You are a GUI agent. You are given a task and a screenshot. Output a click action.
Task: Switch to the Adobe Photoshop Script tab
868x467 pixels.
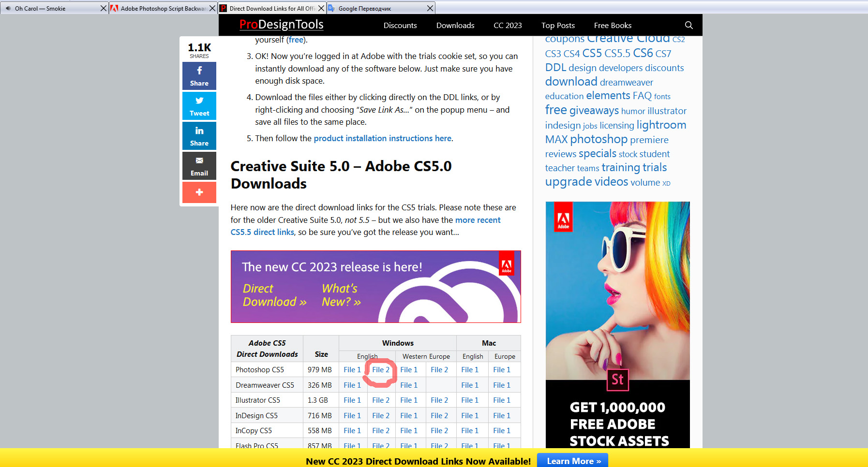point(160,8)
